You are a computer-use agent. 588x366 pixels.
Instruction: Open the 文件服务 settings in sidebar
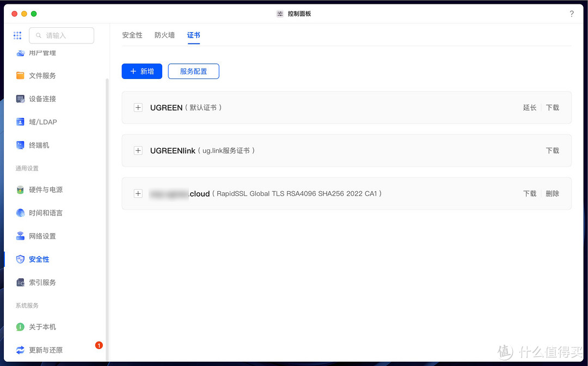click(x=42, y=76)
